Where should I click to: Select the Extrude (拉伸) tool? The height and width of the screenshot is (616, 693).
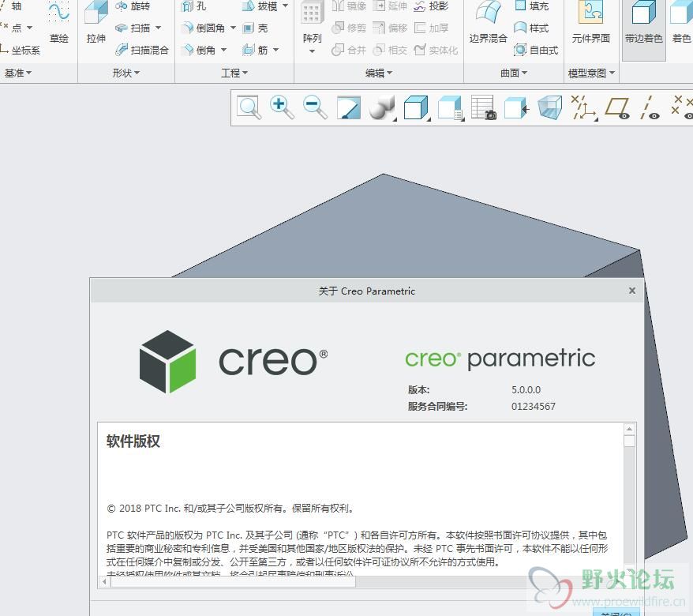click(96, 22)
